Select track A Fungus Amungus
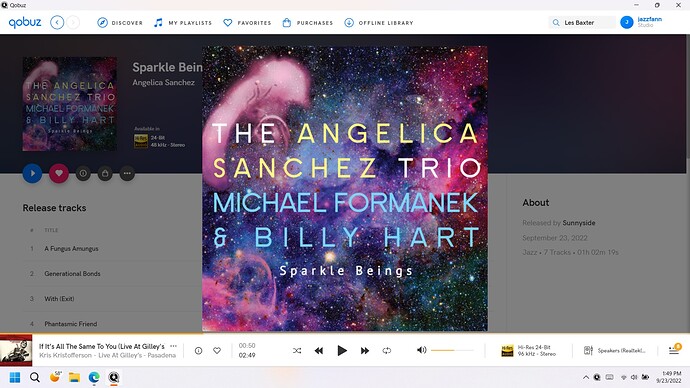This screenshot has width=690, height=388. pos(71,249)
